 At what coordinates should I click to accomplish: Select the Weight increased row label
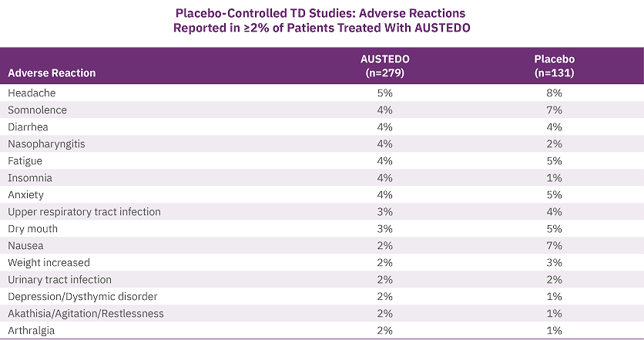point(49,262)
